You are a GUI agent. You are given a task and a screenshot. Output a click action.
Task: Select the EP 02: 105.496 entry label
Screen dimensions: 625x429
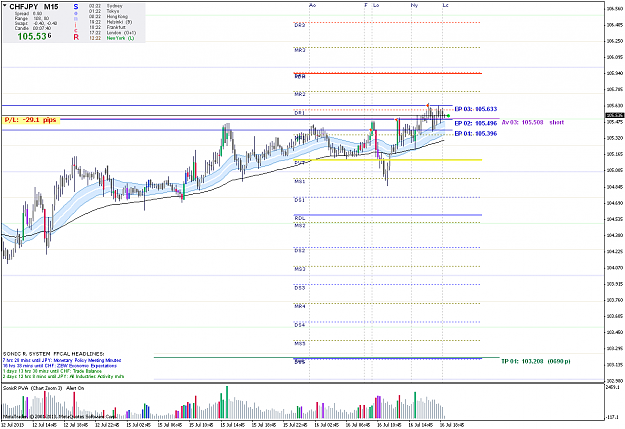tap(476, 123)
